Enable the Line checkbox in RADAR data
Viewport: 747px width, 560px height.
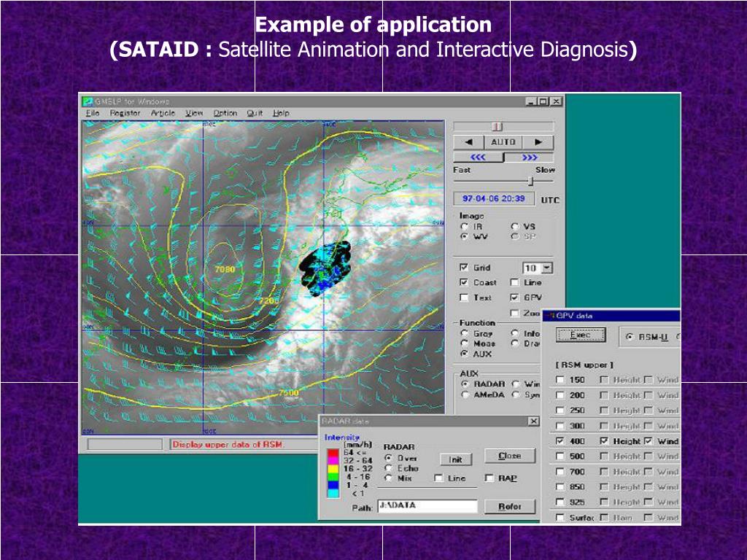(438, 478)
